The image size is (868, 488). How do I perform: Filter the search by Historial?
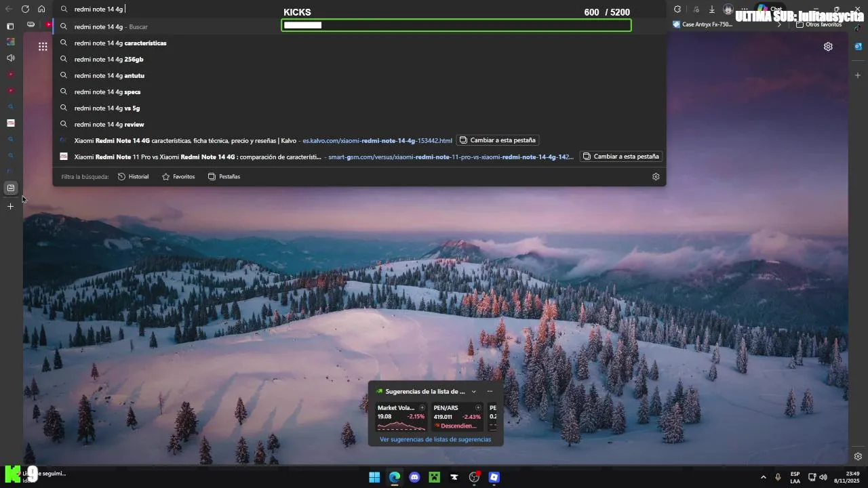pos(134,176)
